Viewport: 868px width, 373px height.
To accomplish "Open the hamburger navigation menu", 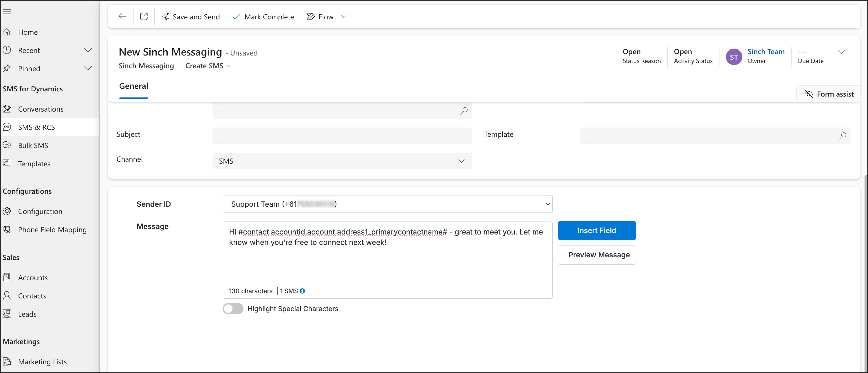I will (x=7, y=12).
